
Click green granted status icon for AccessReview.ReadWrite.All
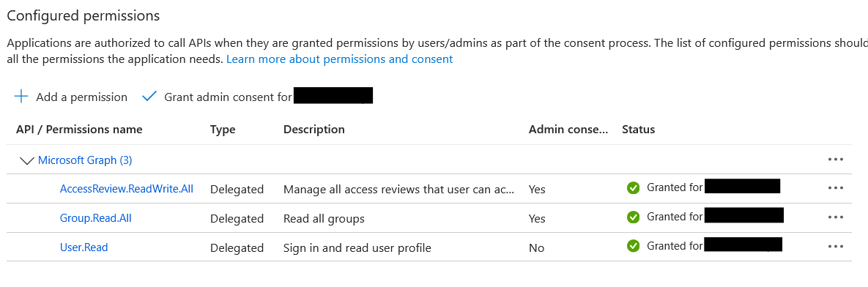pyautogui.click(x=633, y=188)
